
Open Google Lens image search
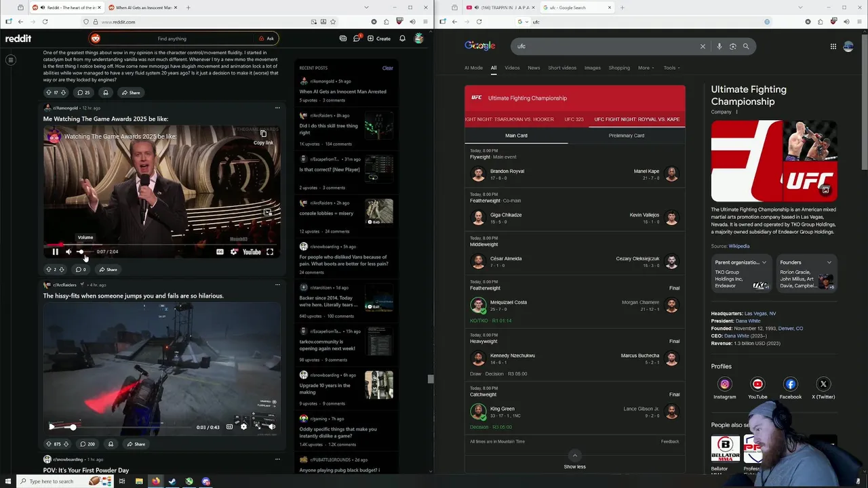coord(733,46)
